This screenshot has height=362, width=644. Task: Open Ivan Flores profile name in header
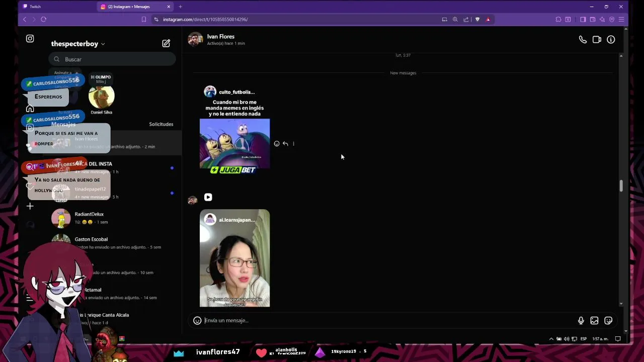pos(221,37)
